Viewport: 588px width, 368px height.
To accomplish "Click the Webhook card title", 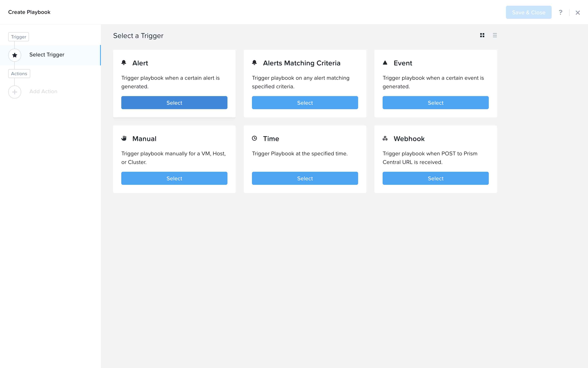I will click(x=409, y=139).
